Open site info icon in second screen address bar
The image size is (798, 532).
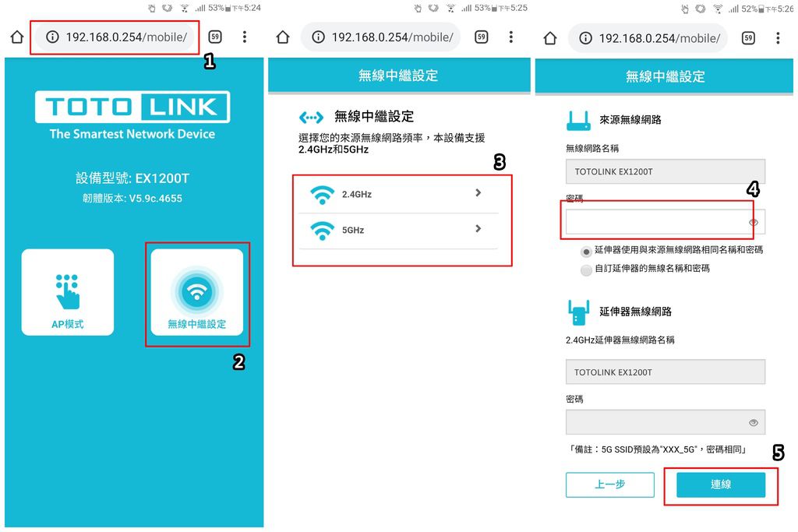pyautogui.click(x=318, y=37)
